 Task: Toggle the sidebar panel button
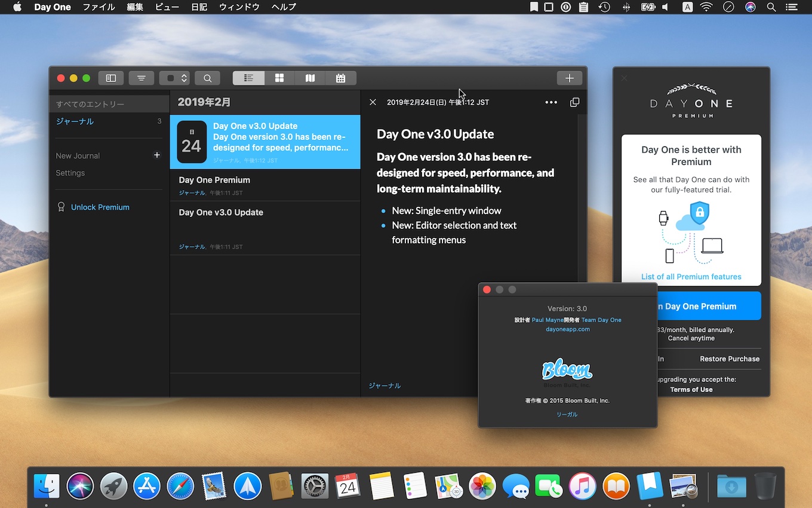pyautogui.click(x=111, y=78)
